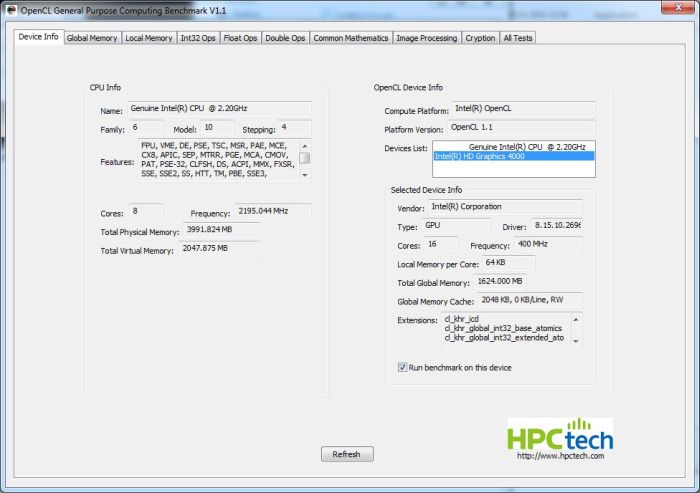Click the Vendor field Intel(R) Corporation
This screenshot has width=700, height=493.
[505, 207]
